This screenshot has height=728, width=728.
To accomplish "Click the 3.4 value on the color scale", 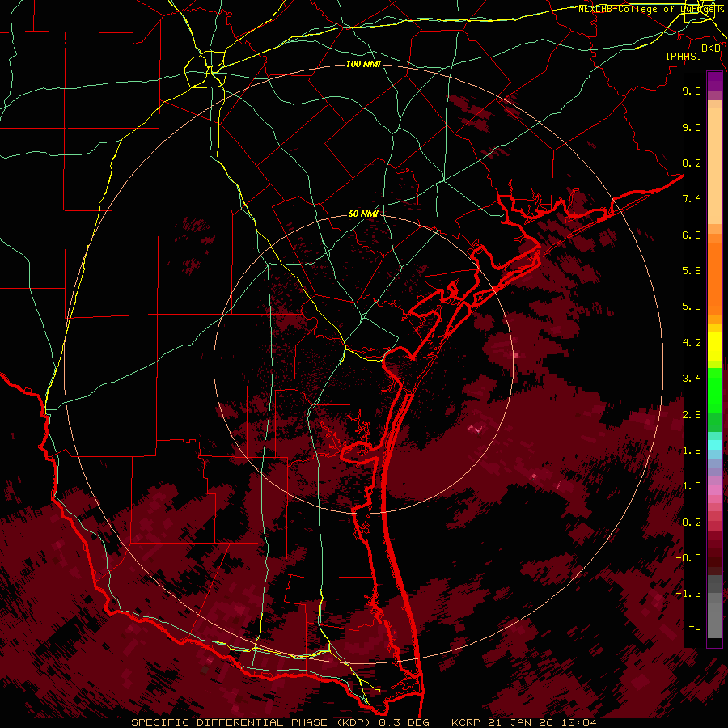I will point(692,379).
